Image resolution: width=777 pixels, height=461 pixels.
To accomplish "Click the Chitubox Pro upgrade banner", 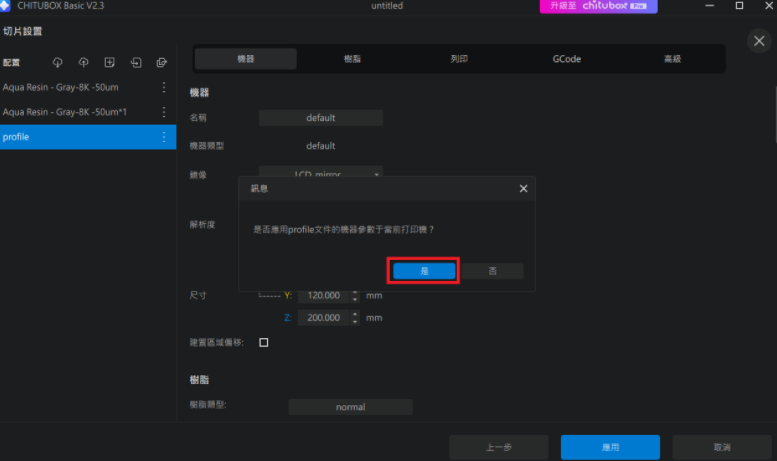I will [x=599, y=6].
